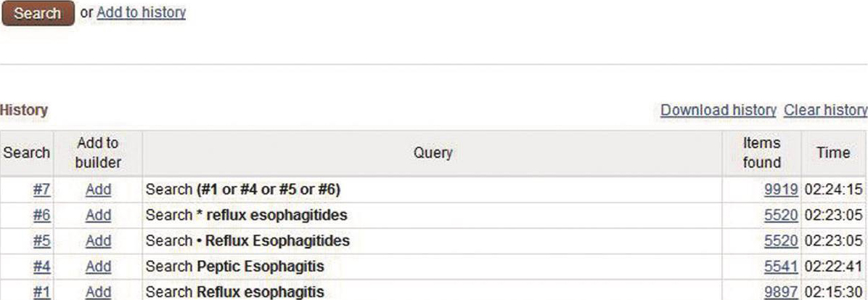
Task: Click the Clear history link
Action: coord(825,110)
